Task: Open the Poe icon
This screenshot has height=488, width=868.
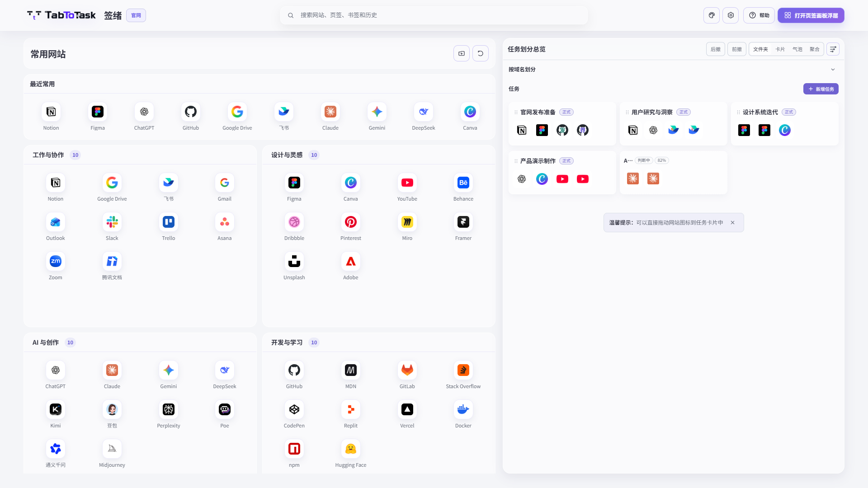Action: [x=225, y=409]
